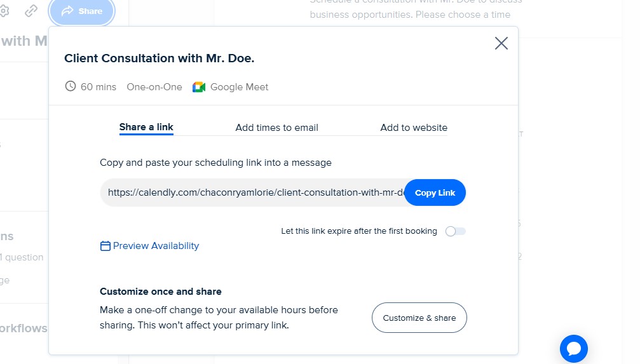
Task: Click the clock icon next to 60 mins
Action: pos(70,86)
